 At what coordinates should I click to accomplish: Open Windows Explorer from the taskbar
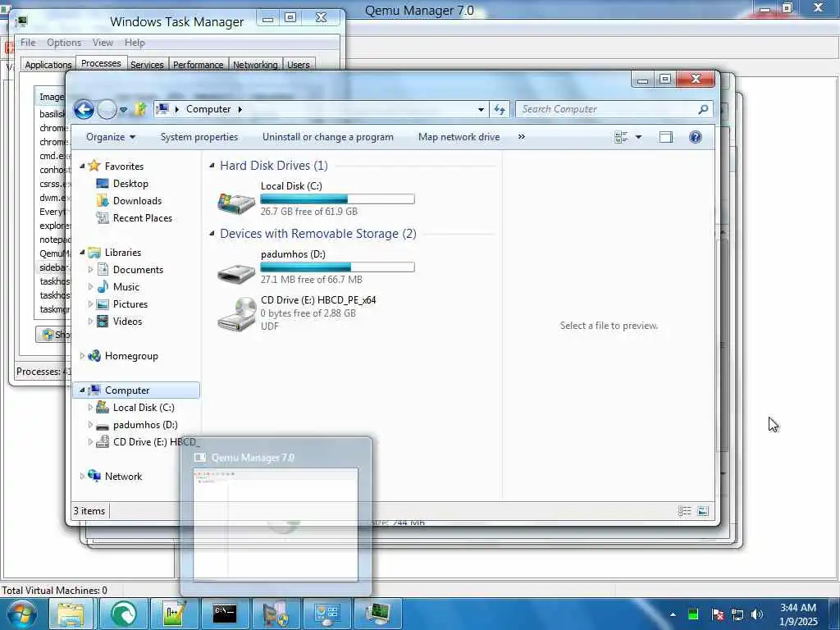pos(71,614)
